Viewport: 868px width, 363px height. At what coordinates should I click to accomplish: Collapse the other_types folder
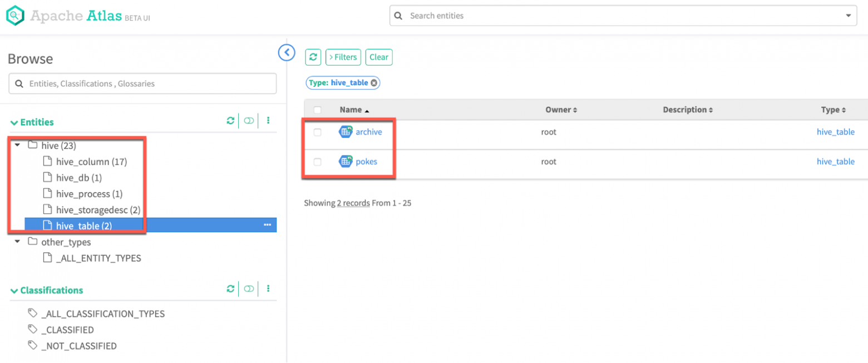pyautogui.click(x=17, y=242)
